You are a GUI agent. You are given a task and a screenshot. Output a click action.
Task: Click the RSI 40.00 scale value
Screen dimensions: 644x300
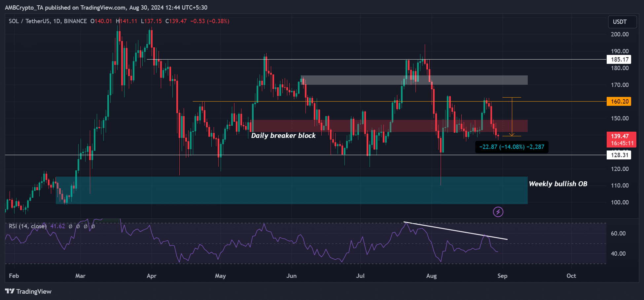pos(618,254)
